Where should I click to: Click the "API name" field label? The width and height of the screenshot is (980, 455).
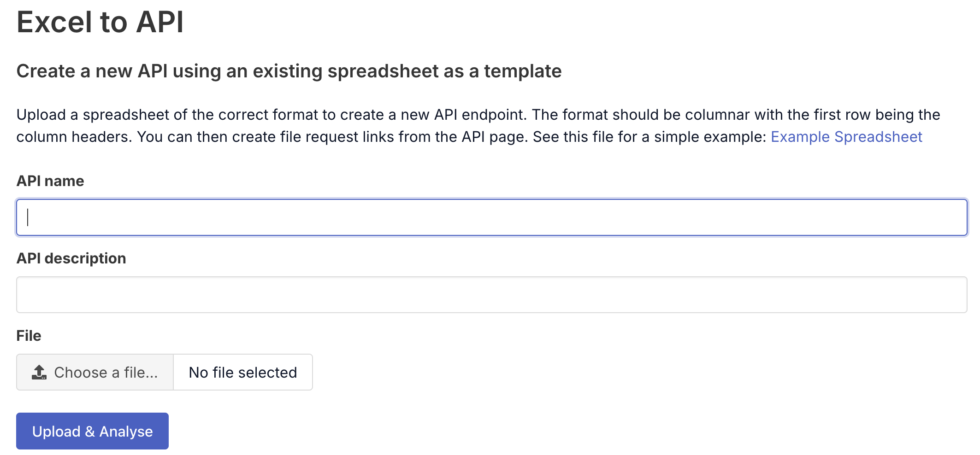pos(50,181)
